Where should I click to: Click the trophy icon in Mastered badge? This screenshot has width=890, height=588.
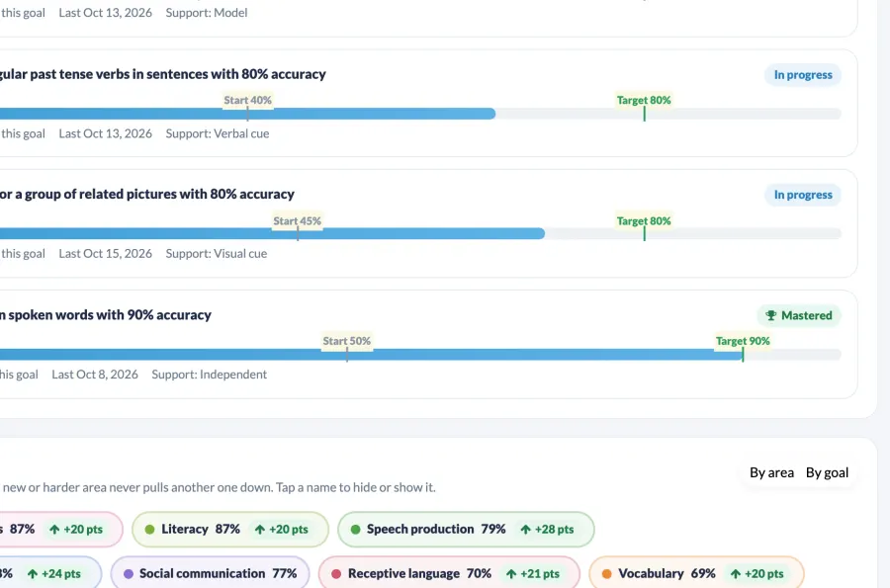pyautogui.click(x=770, y=315)
